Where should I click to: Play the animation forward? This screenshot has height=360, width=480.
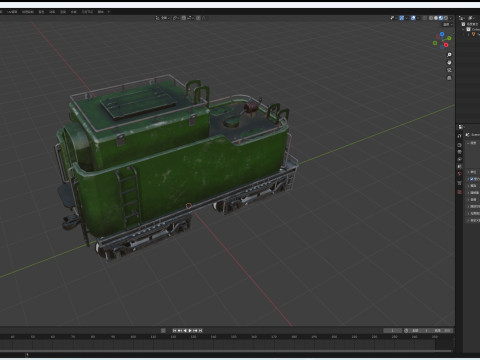(190, 330)
